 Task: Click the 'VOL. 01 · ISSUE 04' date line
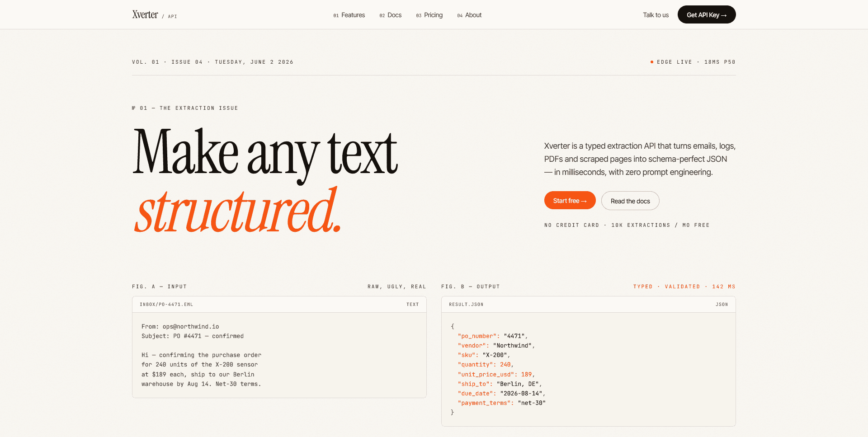coord(212,62)
